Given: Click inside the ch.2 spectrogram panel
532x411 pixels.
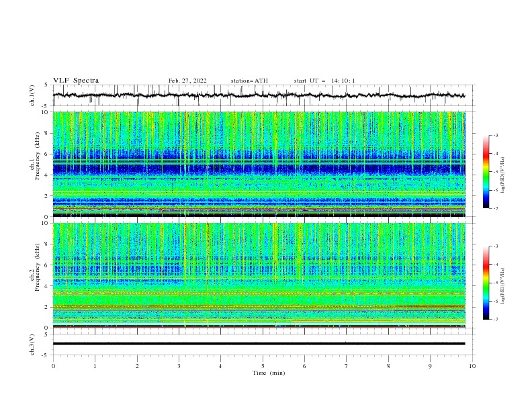Looking at the screenshot, I should click(259, 275).
